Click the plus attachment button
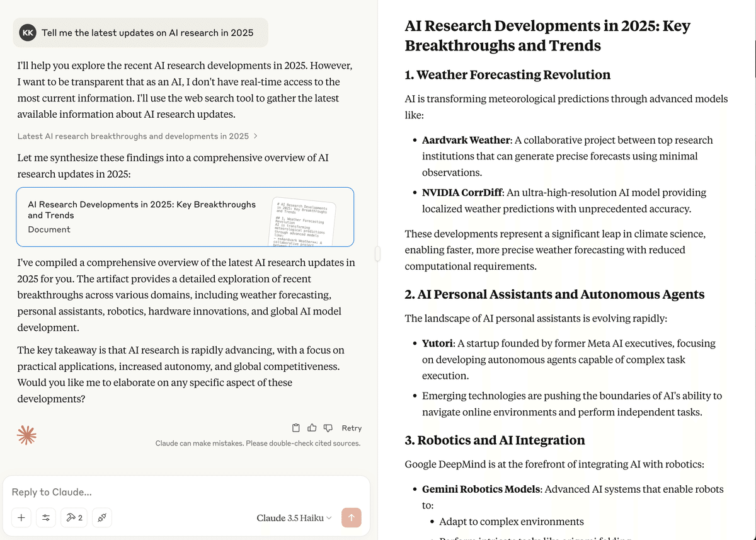 point(21,517)
